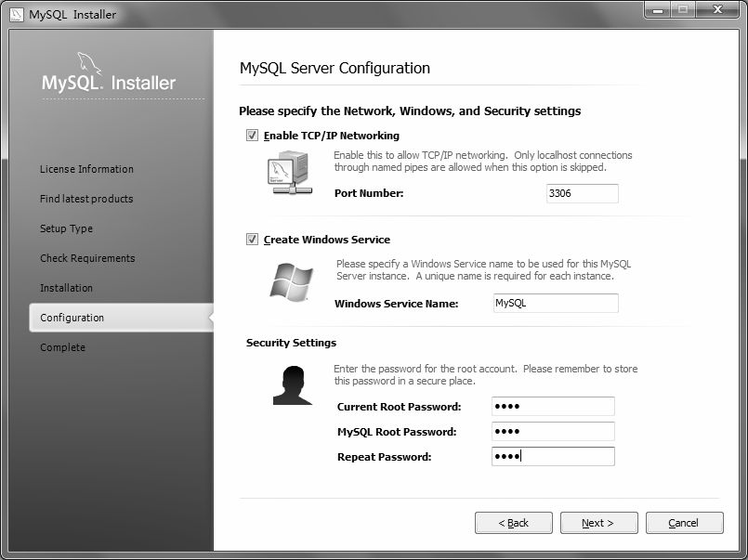Toggle Create Windows Service checkbox
This screenshot has width=748, height=560.
pyautogui.click(x=252, y=240)
